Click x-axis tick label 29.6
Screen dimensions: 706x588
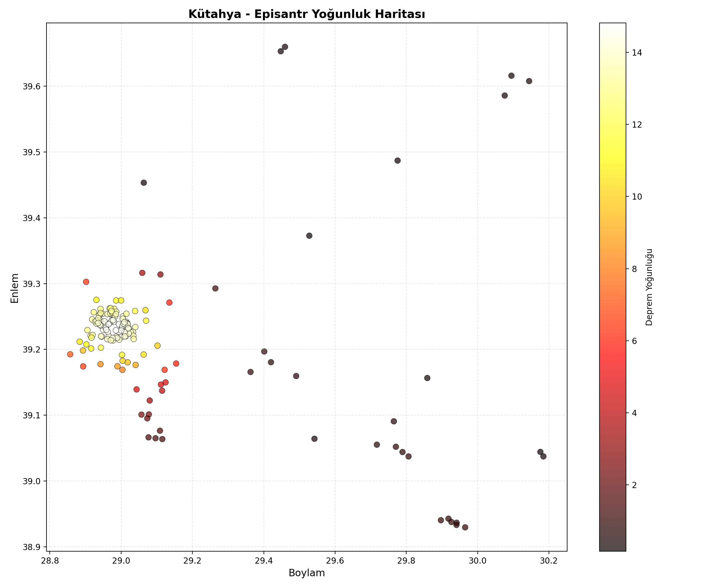335,560
